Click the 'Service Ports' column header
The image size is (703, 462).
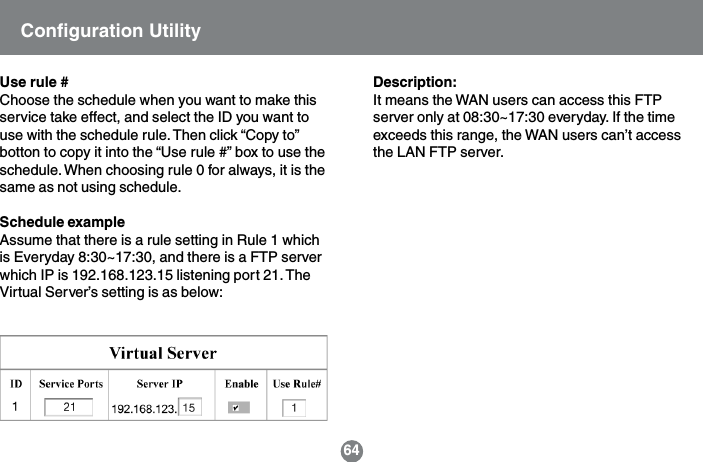[x=71, y=384]
